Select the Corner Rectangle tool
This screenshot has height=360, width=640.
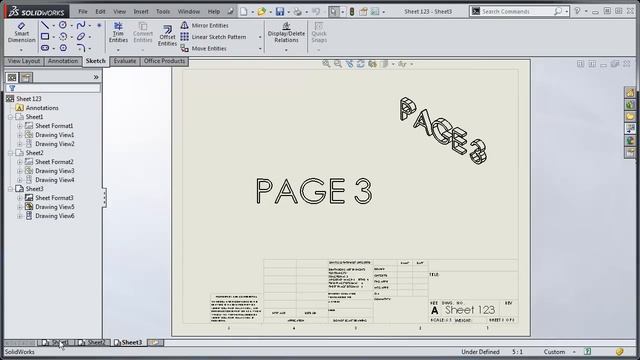click(45, 37)
